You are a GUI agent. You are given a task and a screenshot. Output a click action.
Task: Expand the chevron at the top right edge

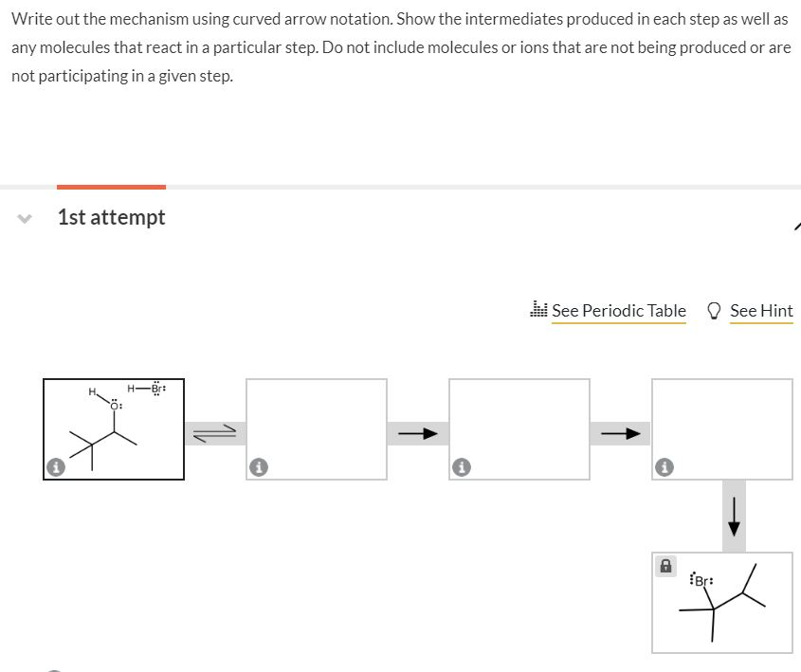pyautogui.click(x=797, y=227)
